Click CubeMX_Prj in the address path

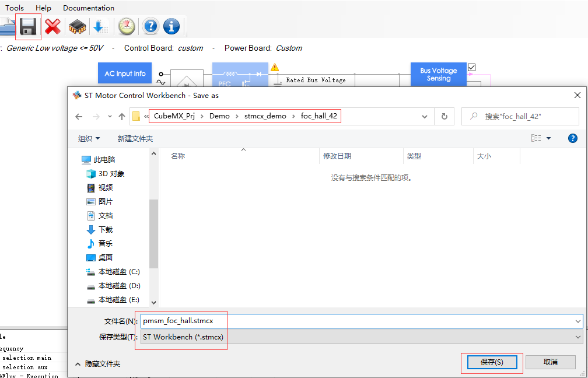point(174,116)
